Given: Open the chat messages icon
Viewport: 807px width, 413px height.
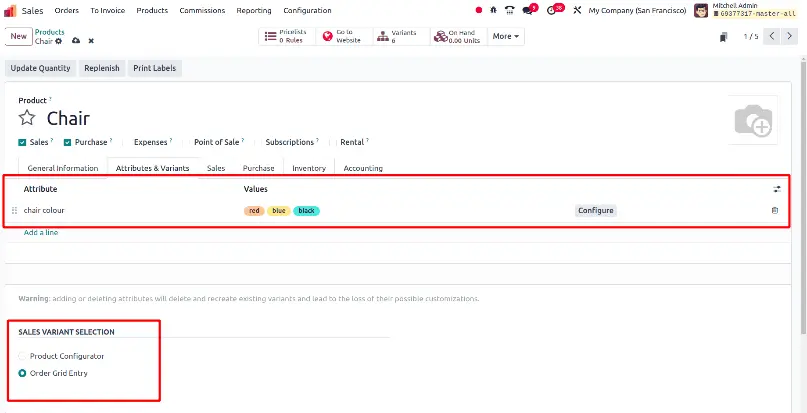Looking at the screenshot, I should pos(527,10).
